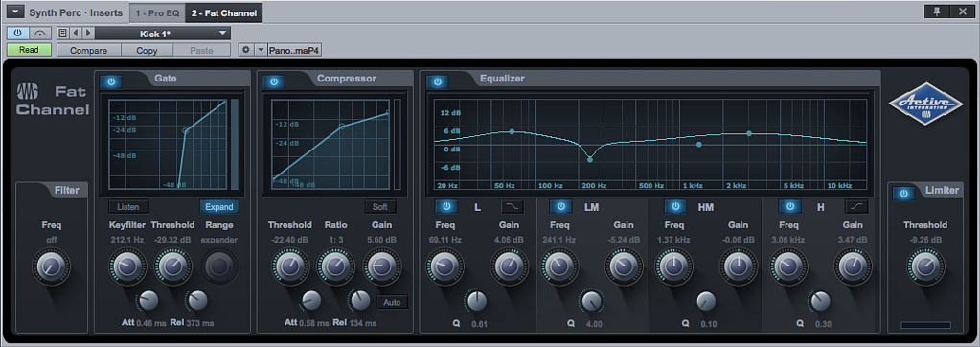The image size is (980, 347).
Task: Click the gate Range knob
Action: click(x=219, y=266)
